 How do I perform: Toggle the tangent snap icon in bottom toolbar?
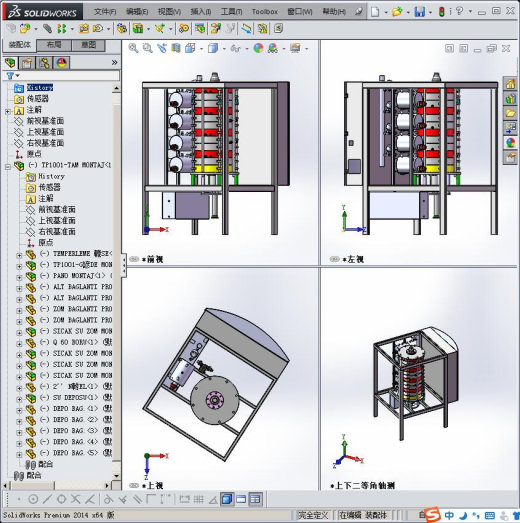108,499
